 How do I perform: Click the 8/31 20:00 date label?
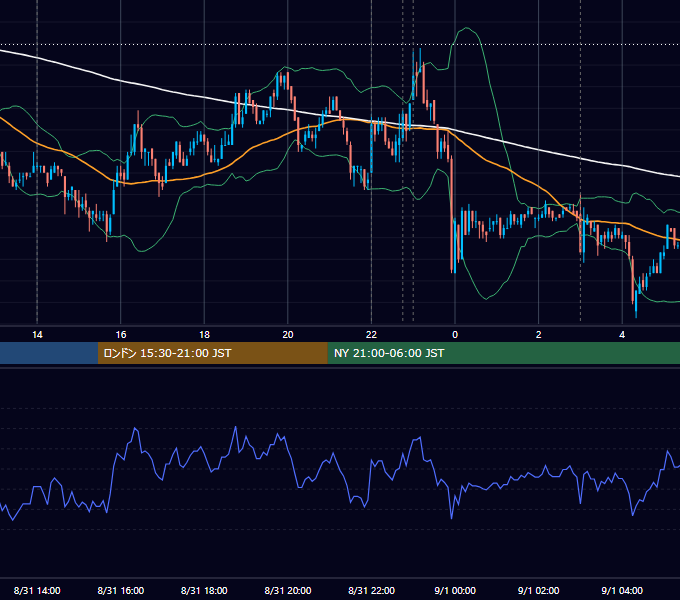288,590
